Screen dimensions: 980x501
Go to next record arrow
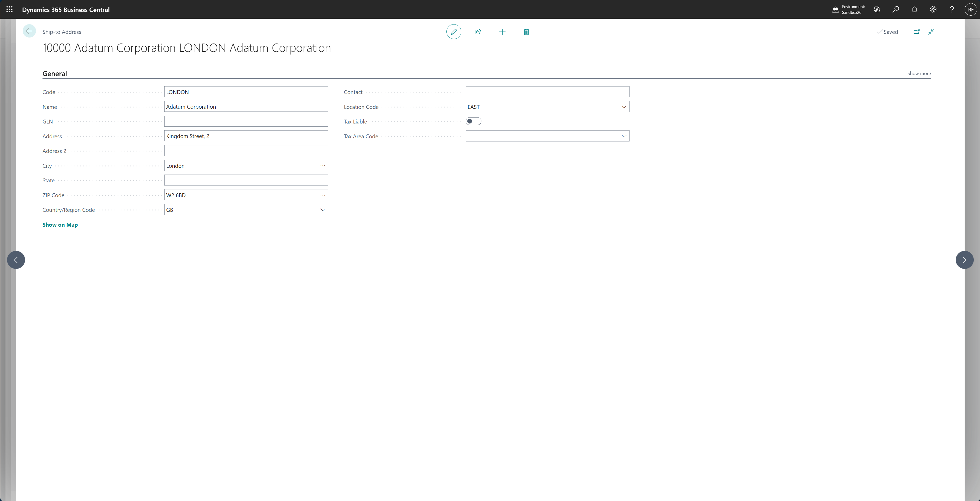pos(964,260)
